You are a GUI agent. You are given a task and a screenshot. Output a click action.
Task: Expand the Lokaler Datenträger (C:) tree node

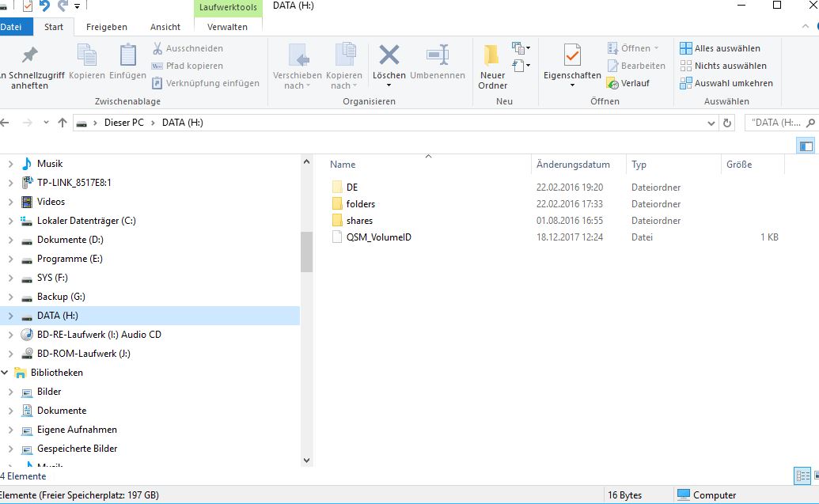tap(10, 221)
